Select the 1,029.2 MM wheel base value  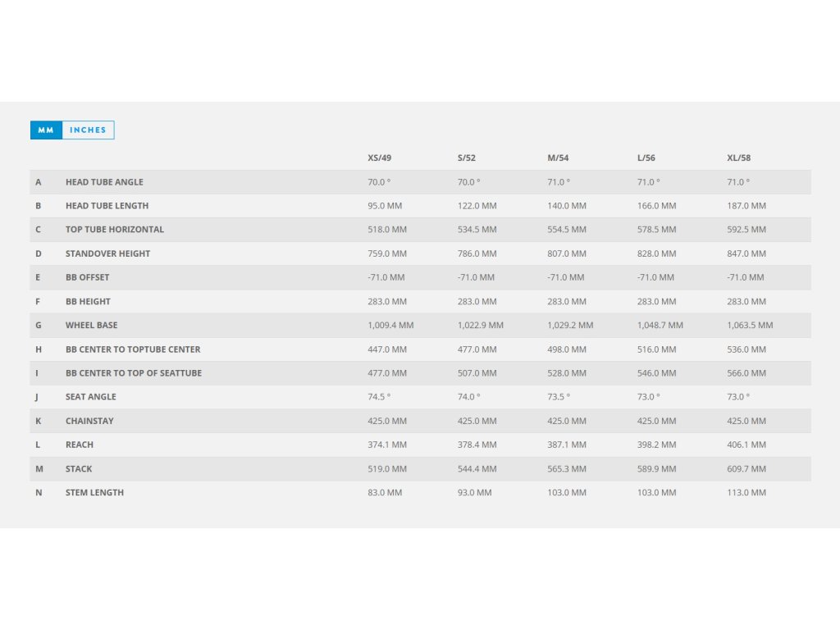[570, 325]
